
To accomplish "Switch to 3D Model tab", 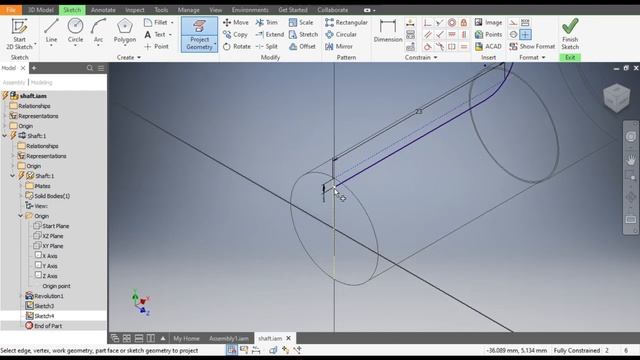I will click(41, 10).
